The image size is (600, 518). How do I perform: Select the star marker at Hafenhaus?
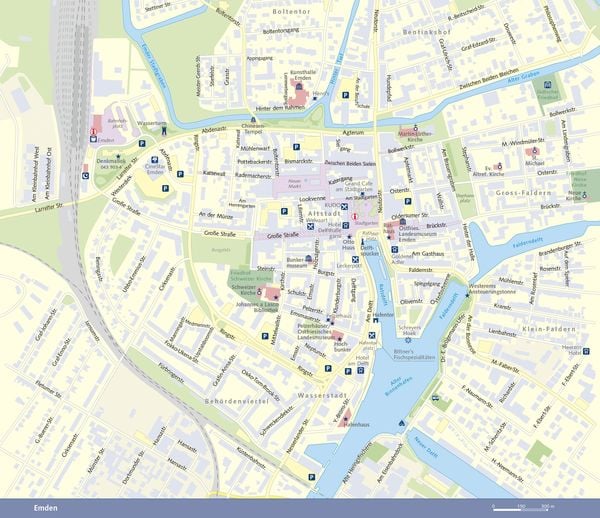coord(346,419)
